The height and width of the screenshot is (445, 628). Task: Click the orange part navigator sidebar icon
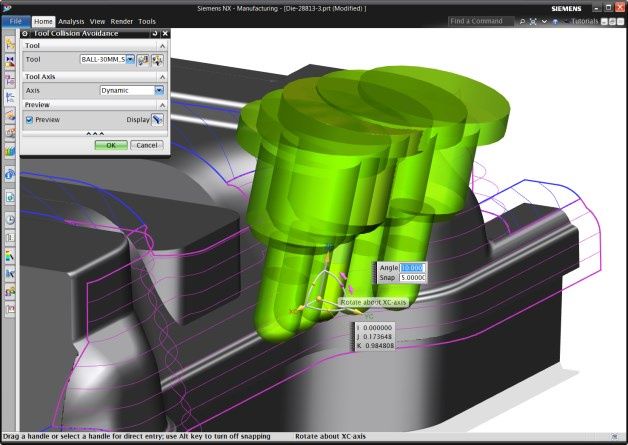(x=10, y=115)
